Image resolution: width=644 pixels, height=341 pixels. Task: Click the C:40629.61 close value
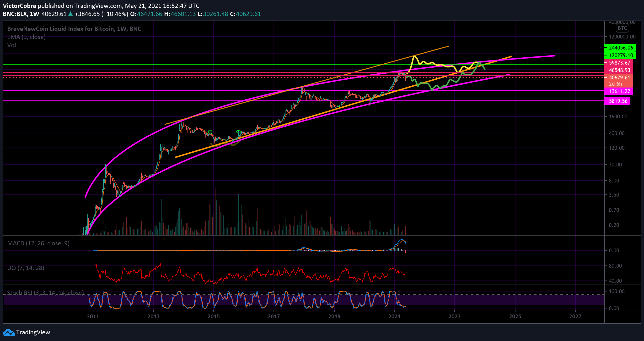pyautogui.click(x=246, y=14)
